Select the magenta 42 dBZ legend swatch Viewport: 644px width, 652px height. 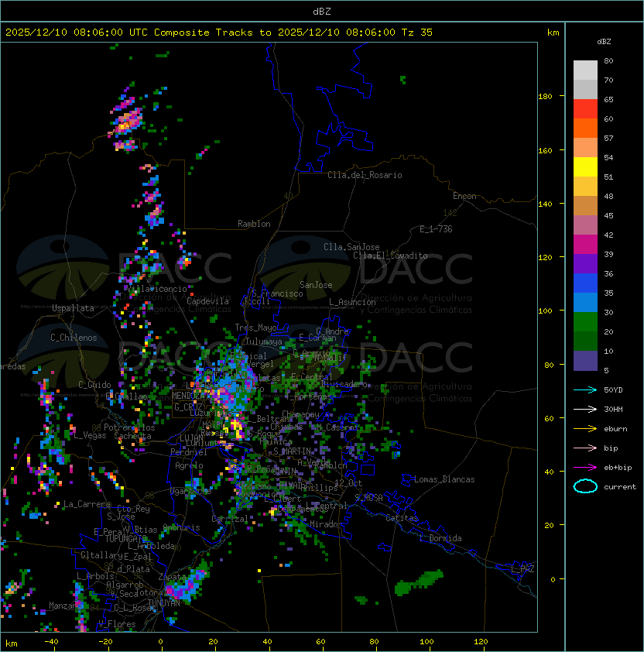tap(585, 245)
